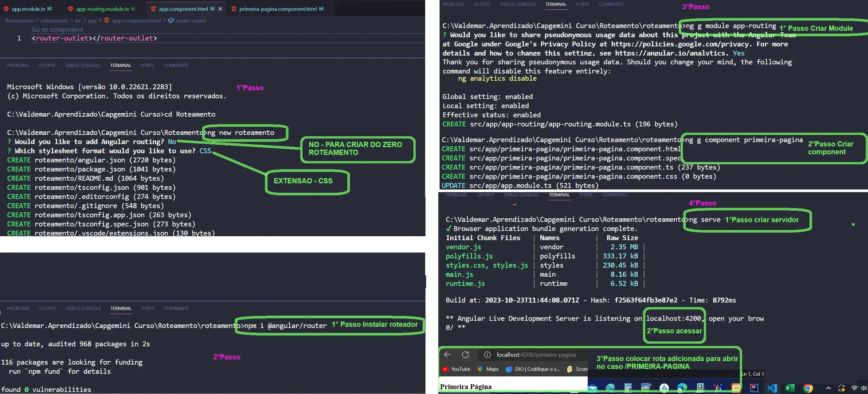Open COMMENTS tab below app.component.html editor

click(x=176, y=65)
